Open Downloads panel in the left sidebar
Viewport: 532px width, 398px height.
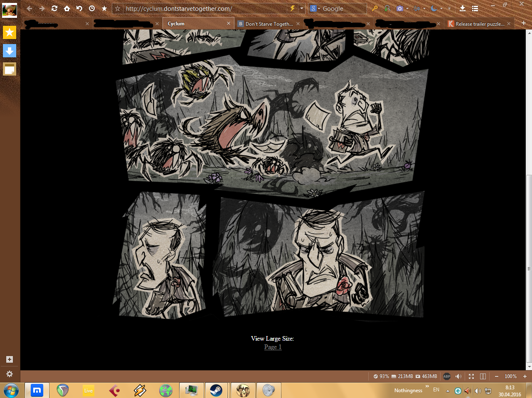click(x=10, y=51)
